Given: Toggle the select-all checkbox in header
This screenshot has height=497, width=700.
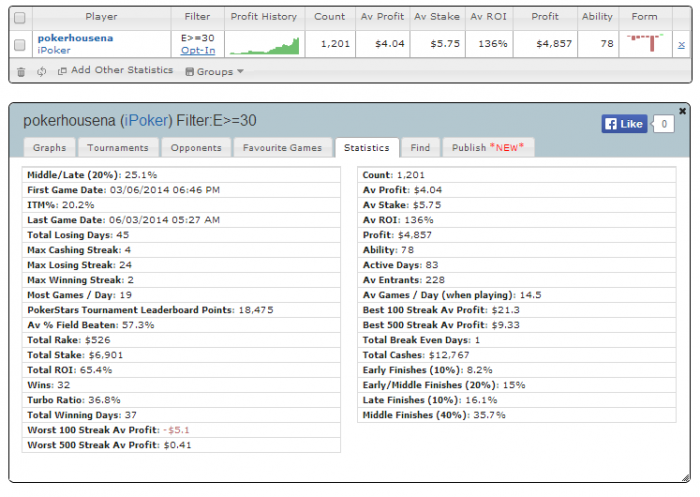Looking at the screenshot, I should click(20, 18).
